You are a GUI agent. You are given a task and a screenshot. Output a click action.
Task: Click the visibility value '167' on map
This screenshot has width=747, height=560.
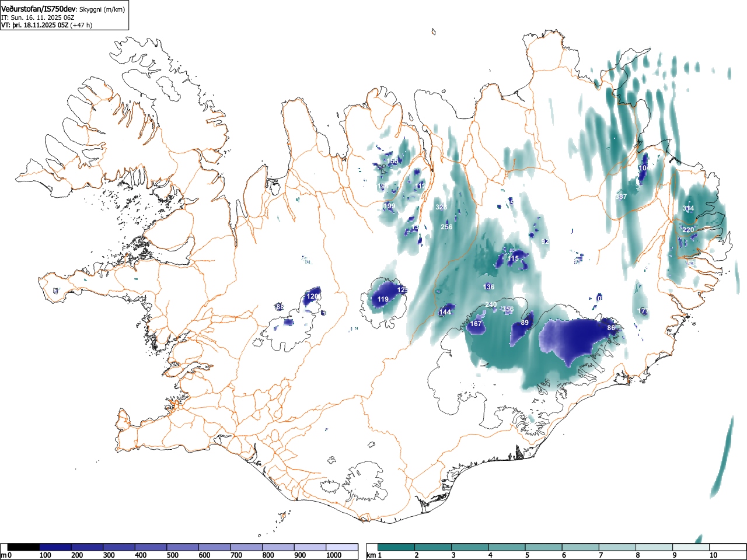476,324
